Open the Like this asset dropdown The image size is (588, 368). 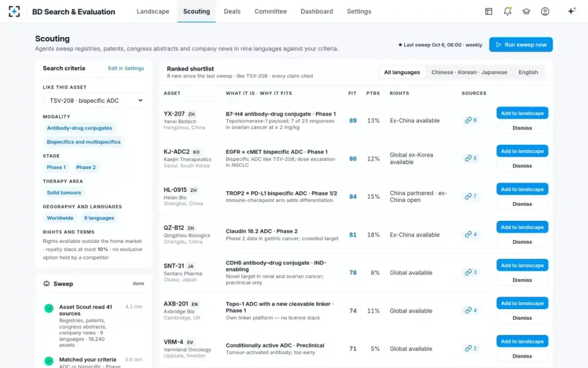94,101
